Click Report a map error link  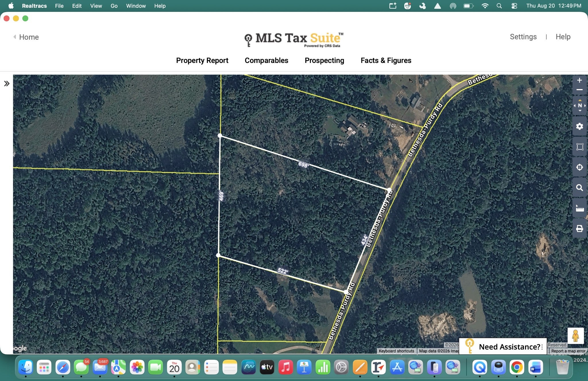tap(568, 351)
